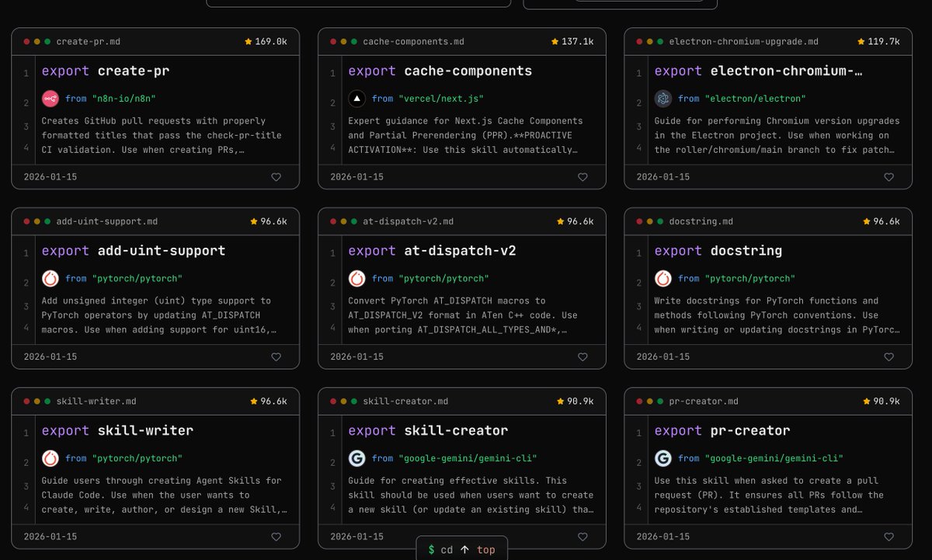The width and height of the screenshot is (932, 560).
Task: Visit "google-gemini/gemini-cli" link in skill-creator card
Action: point(468,458)
